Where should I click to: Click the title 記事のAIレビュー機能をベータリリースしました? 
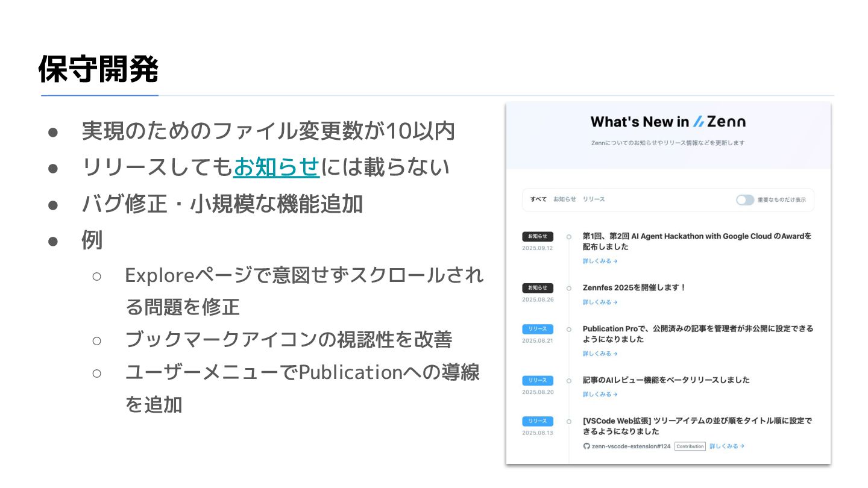tap(666, 380)
